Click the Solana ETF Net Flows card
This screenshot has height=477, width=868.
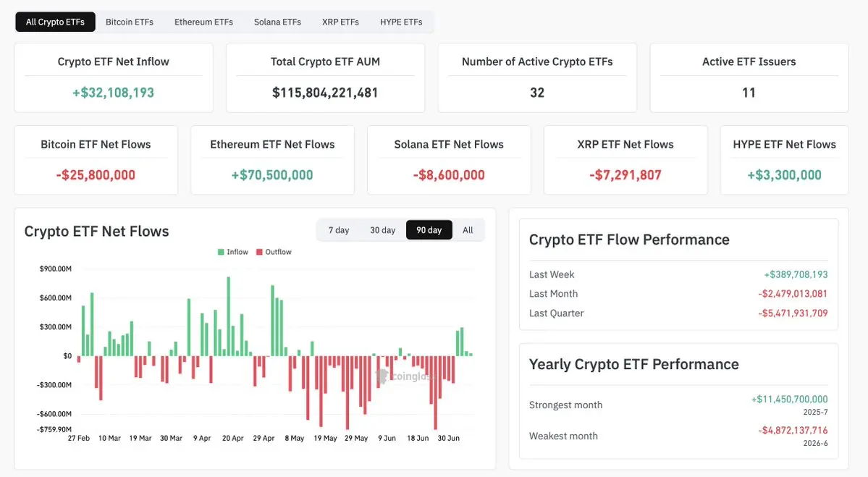[x=449, y=160]
